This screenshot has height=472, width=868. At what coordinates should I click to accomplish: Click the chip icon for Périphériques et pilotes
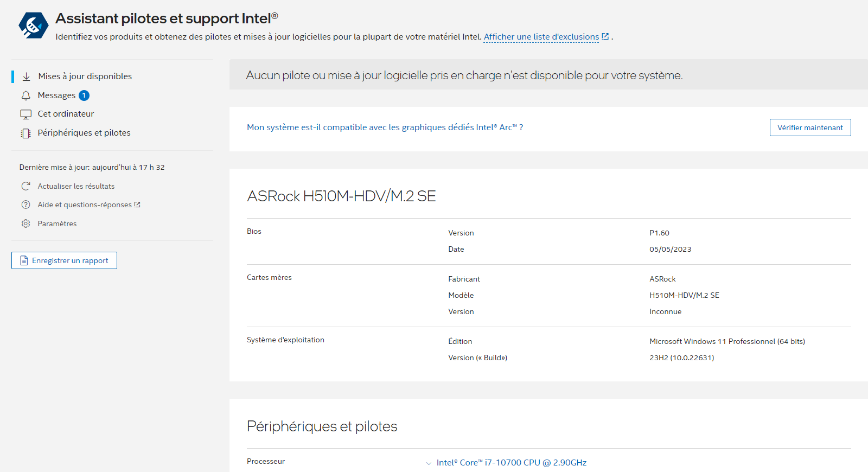tap(26, 133)
